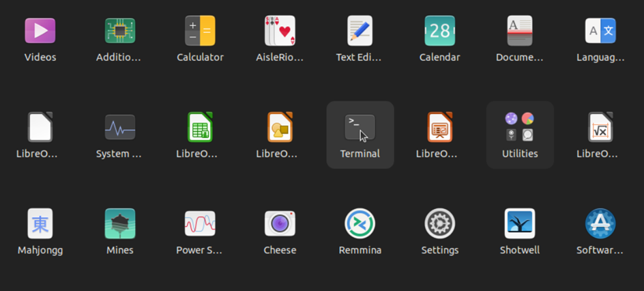Launch the Cheese webcam app
The image size is (644, 291).
[x=280, y=223]
